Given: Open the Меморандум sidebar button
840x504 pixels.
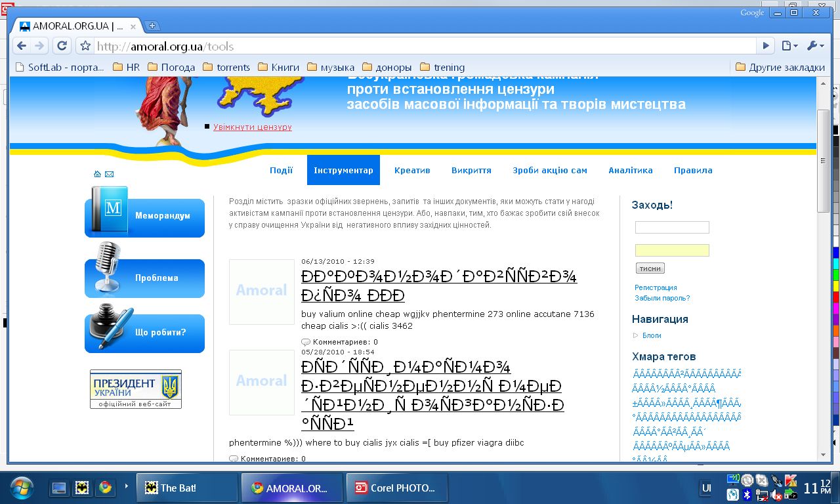Looking at the screenshot, I should point(145,216).
